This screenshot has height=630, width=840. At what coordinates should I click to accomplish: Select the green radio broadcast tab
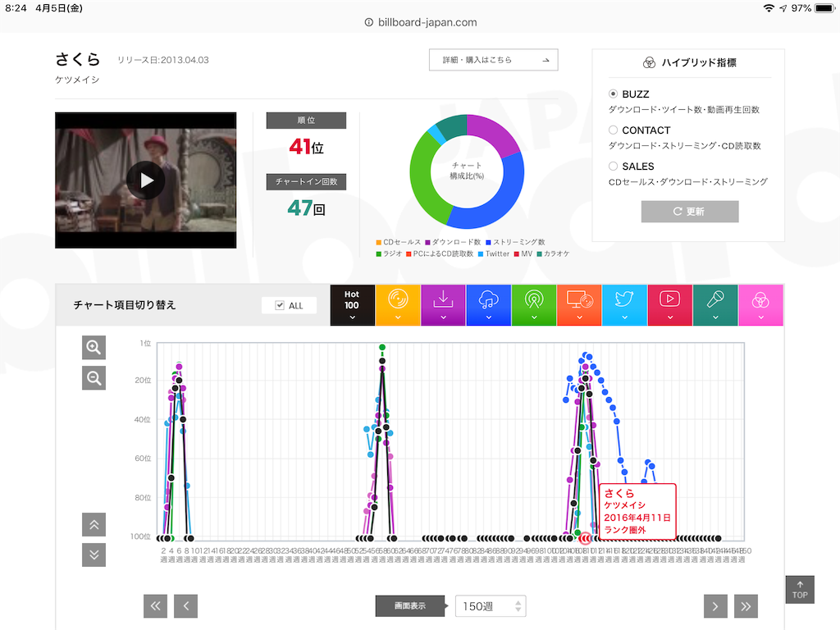tap(534, 305)
